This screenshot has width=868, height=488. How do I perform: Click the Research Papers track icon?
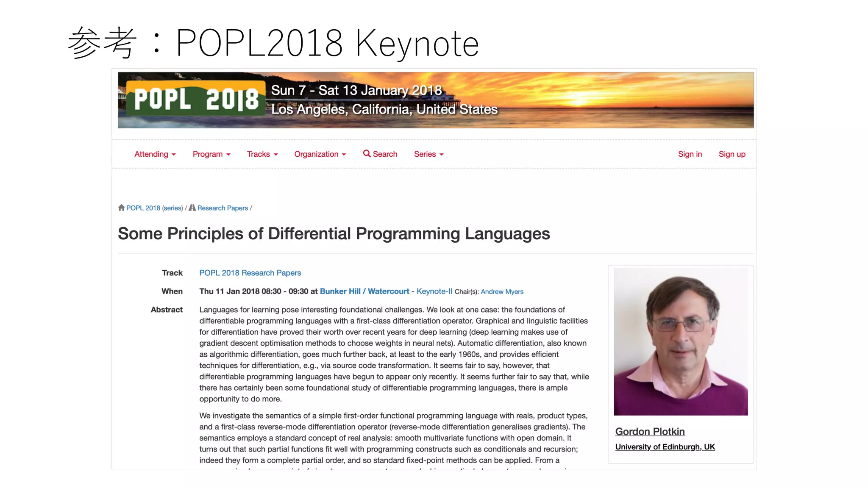[192, 208]
